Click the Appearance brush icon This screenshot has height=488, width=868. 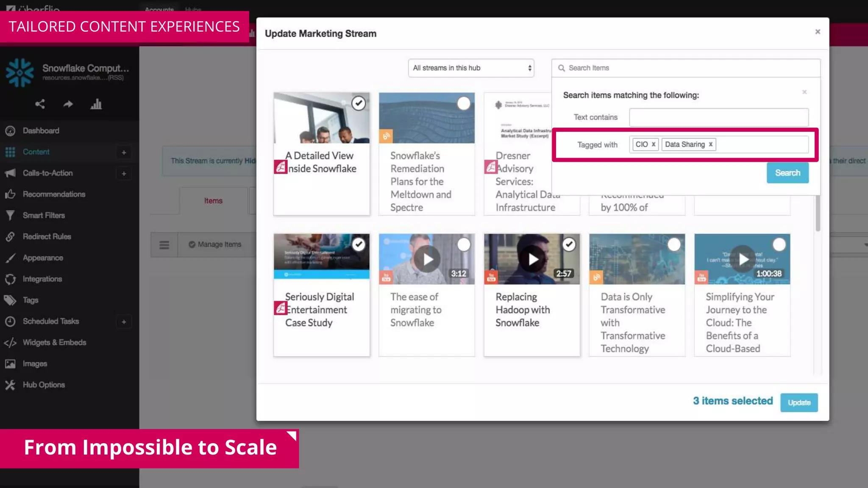point(10,258)
